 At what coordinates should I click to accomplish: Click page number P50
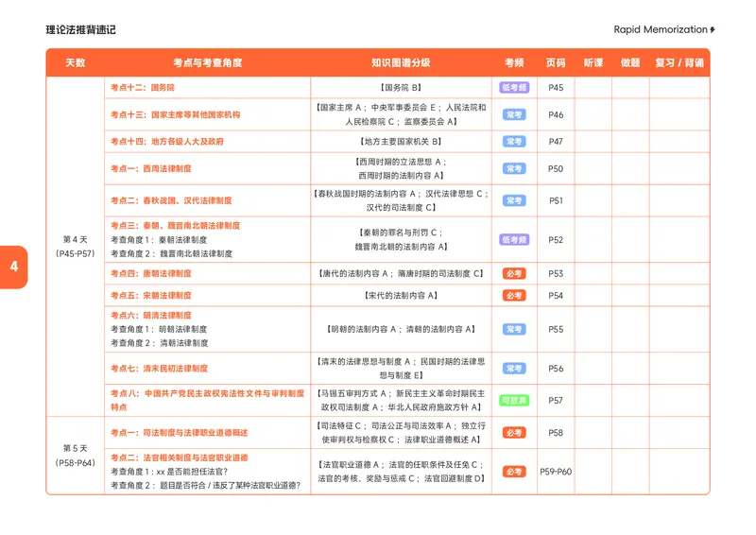(556, 169)
